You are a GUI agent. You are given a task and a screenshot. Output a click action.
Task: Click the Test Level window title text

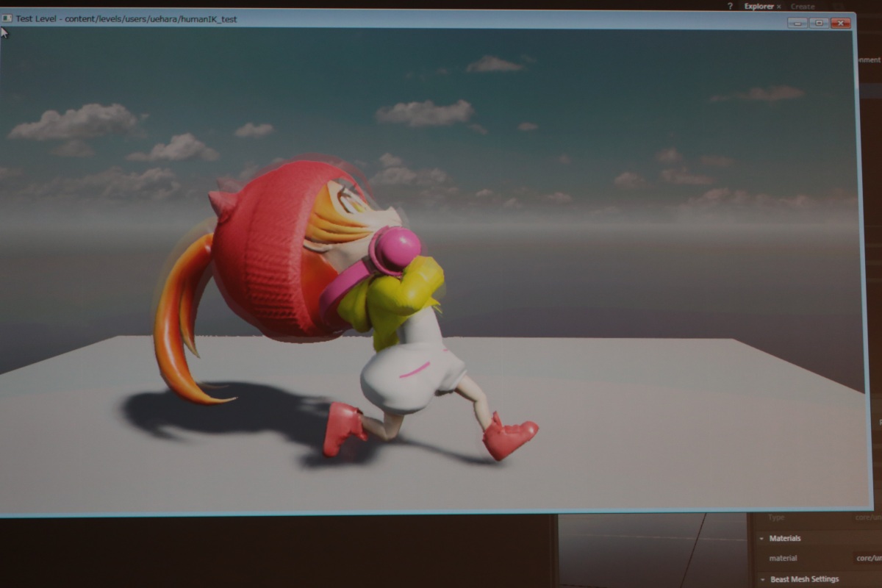pyautogui.click(x=126, y=19)
